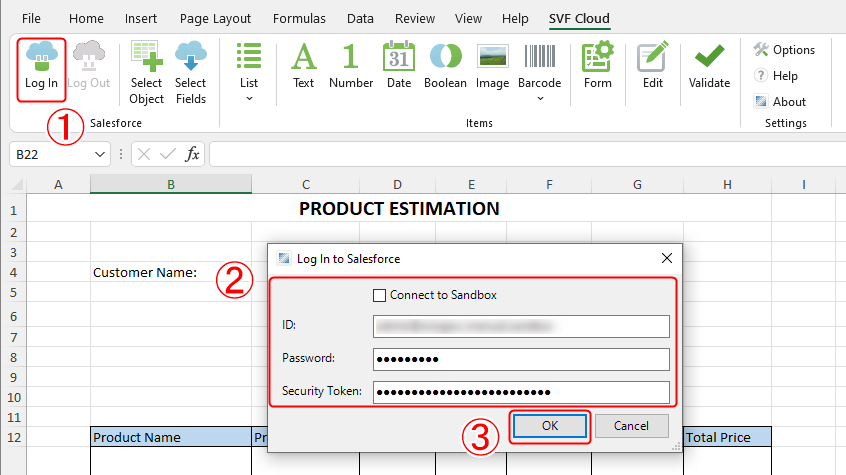Click the ID input field
The height and width of the screenshot is (475, 846).
521,326
